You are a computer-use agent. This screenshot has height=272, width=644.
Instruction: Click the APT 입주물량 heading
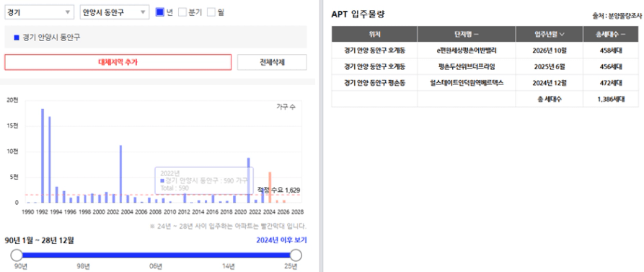[x=358, y=14]
